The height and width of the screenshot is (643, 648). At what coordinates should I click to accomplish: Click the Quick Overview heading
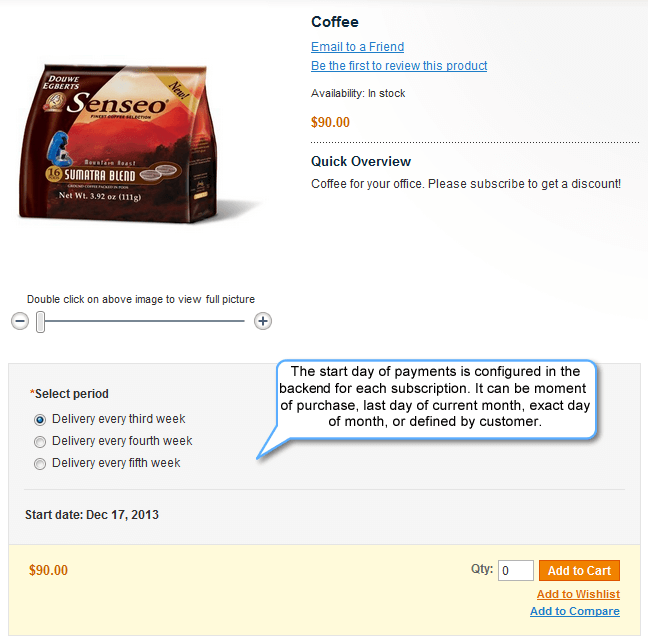361,161
